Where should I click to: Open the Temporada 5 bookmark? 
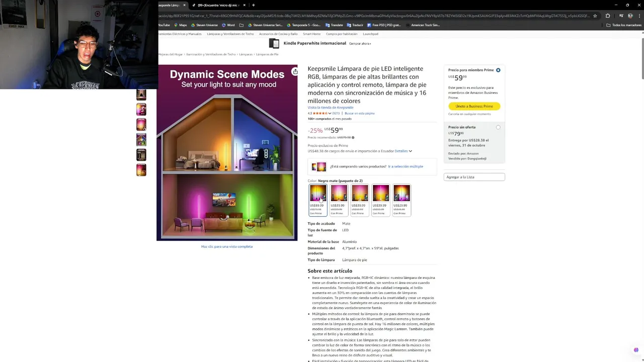click(x=303, y=25)
